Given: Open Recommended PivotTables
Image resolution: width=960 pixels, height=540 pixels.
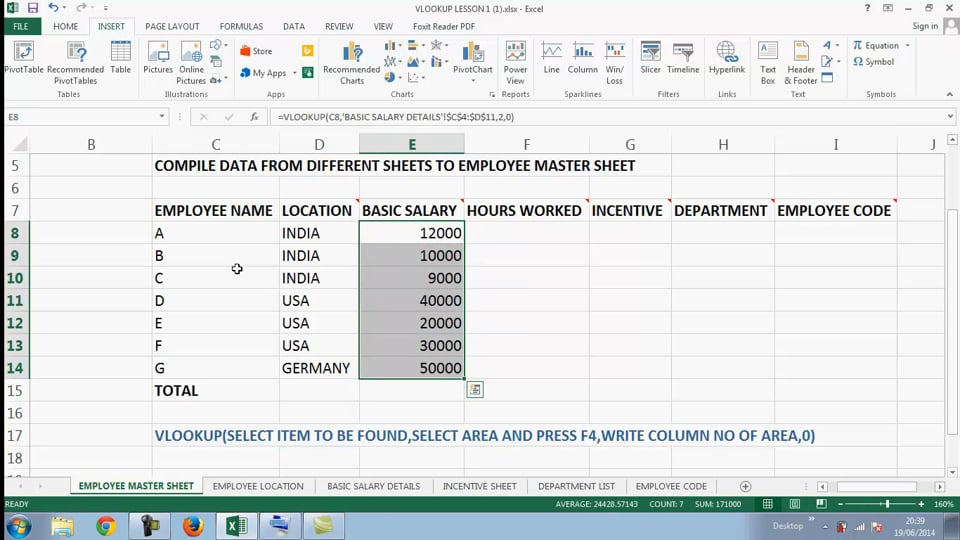Looking at the screenshot, I should 75,63.
